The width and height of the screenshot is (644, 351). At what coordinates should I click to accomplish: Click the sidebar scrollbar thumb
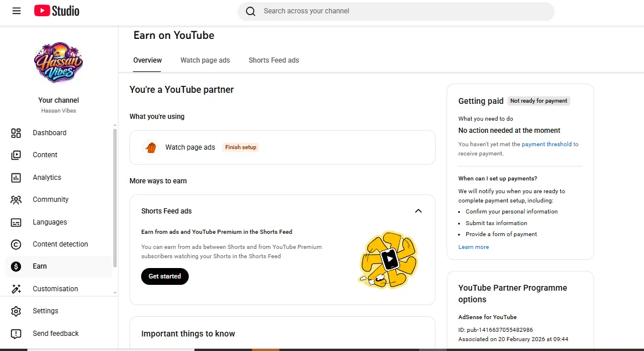pyautogui.click(x=114, y=198)
